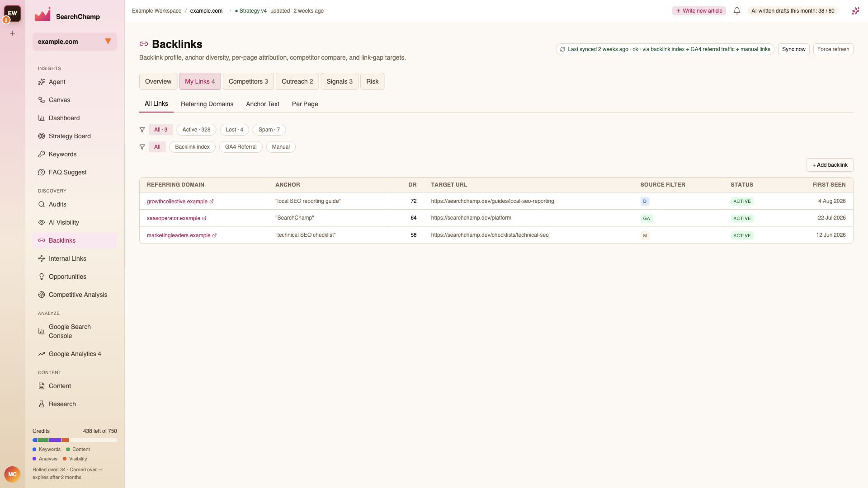Click the Research flask icon

pyautogui.click(x=42, y=404)
